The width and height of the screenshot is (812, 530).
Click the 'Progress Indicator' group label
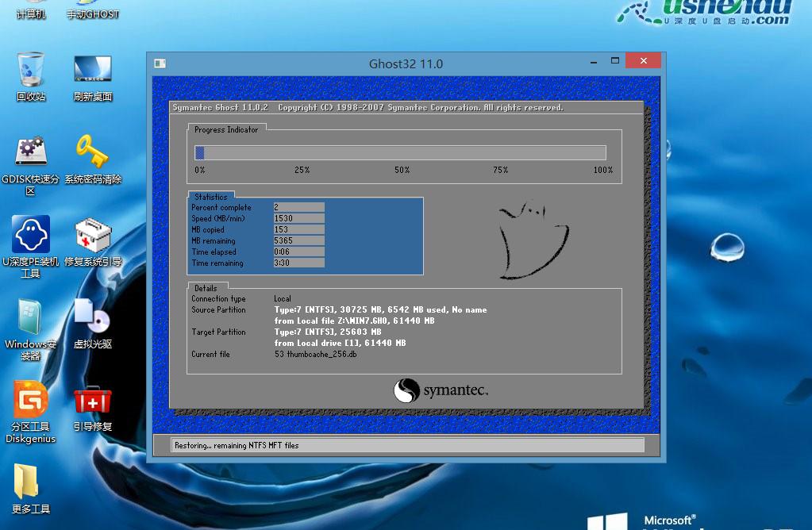click(x=226, y=129)
